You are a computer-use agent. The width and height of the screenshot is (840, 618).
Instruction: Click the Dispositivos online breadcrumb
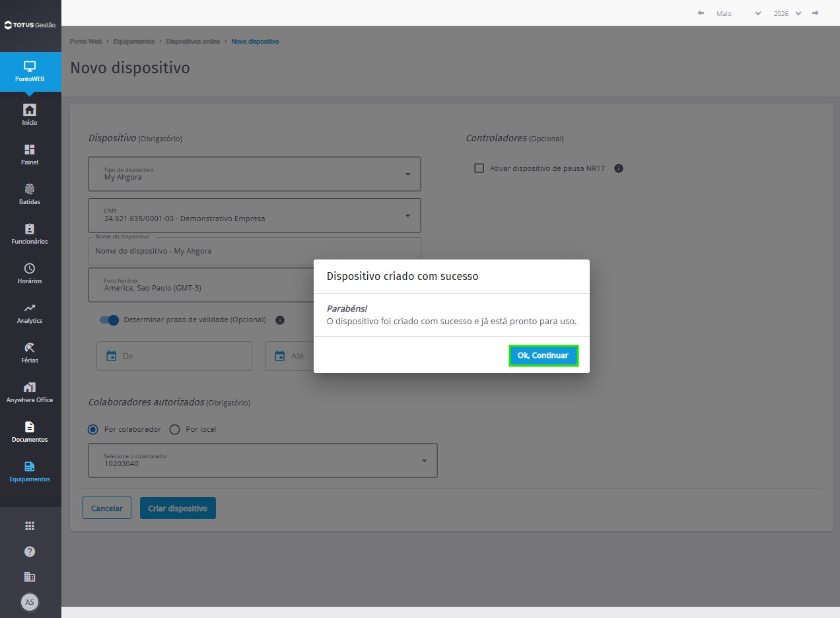[193, 42]
